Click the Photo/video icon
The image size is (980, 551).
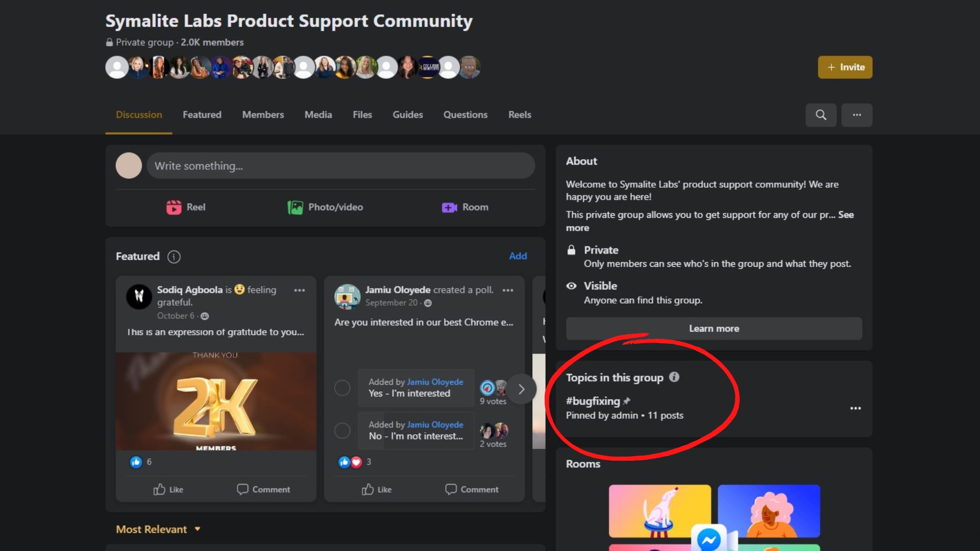[295, 207]
